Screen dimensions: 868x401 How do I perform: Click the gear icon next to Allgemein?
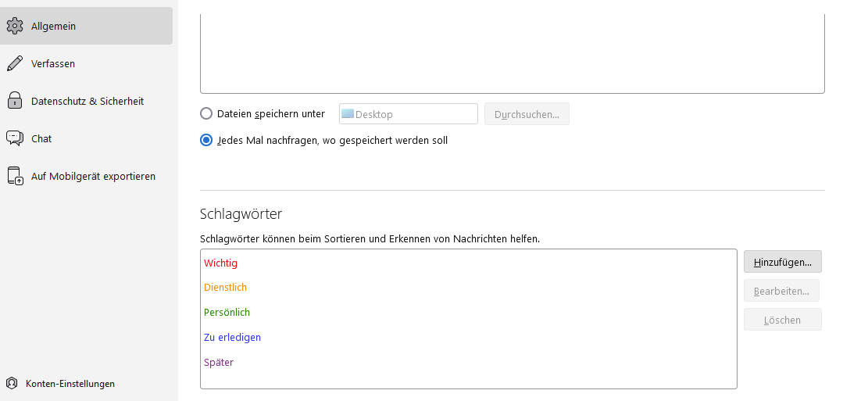coord(14,26)
